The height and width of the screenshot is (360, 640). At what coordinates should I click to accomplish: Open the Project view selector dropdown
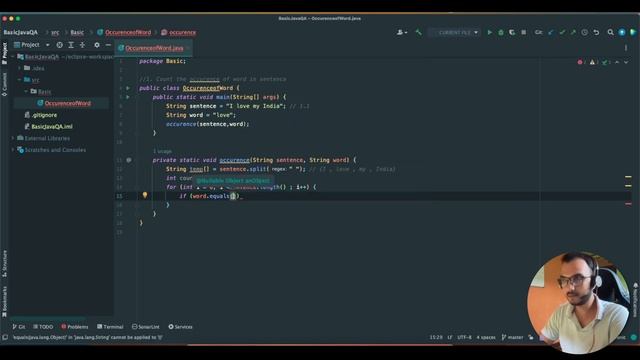click(x=31, y=45)
